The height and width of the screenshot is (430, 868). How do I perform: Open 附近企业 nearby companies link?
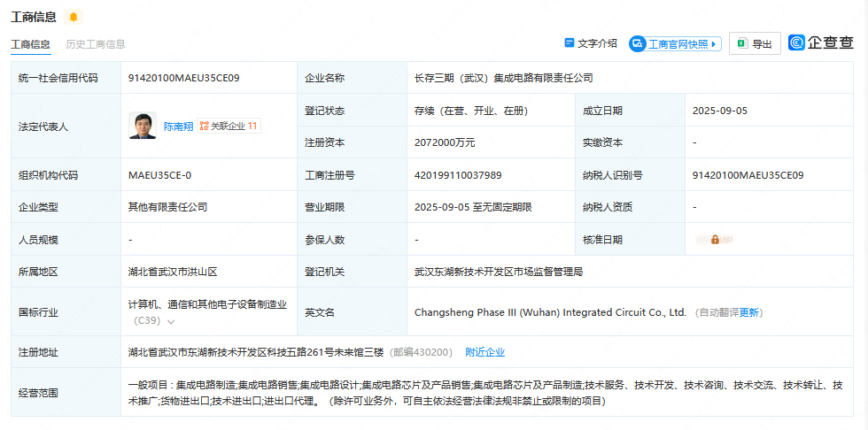click(484, 352)
